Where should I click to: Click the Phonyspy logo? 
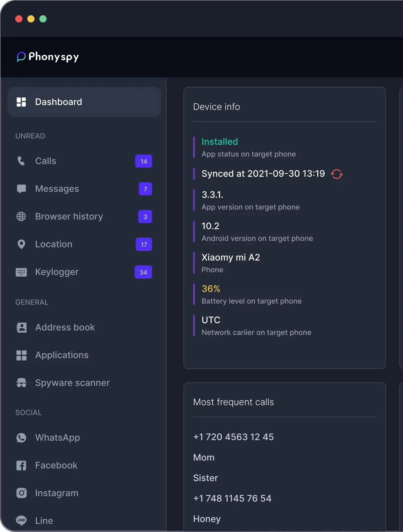point(47,57)
